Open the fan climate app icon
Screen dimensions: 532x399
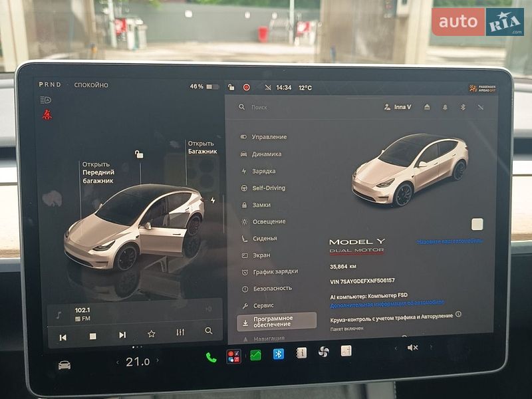coord(323,352)
